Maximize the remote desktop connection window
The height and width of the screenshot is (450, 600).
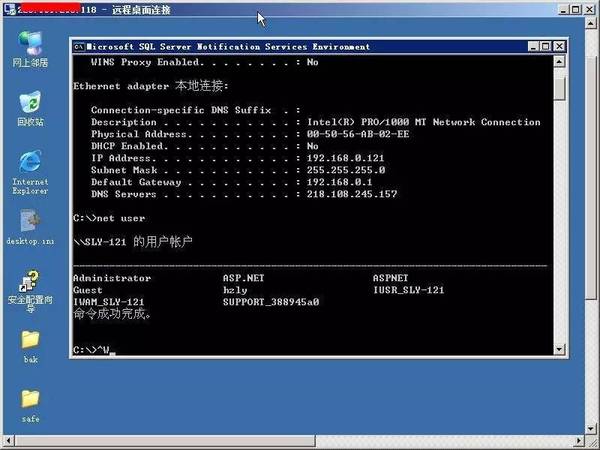576,10
